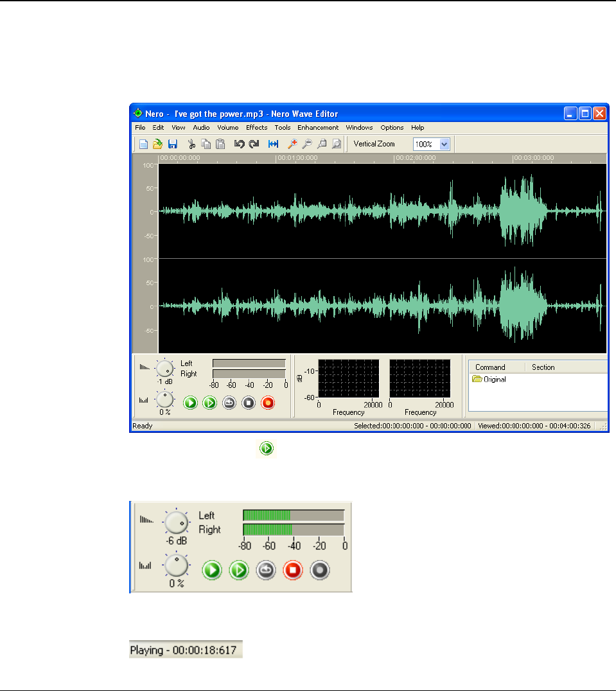Screen dimensions: 616x691
Task: Zoom out with the minus magnifier icon
Action: (x=307, y=144)
